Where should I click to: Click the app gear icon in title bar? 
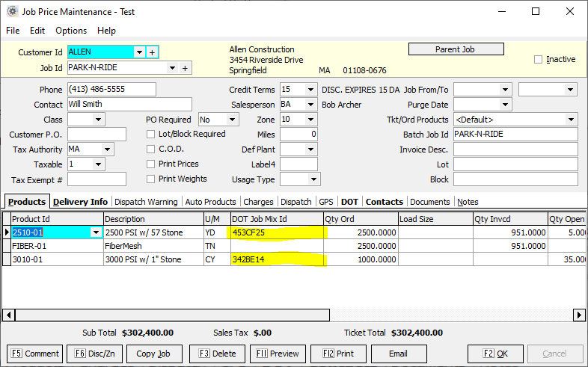12,11
